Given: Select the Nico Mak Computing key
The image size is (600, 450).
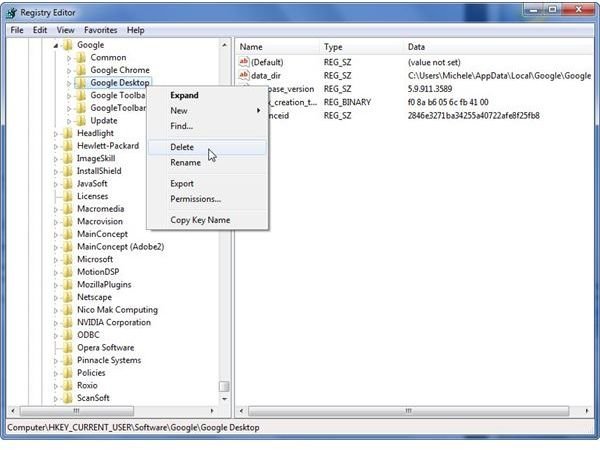Looking at the screenshot, I should pyautogui.click(x=117, y=310).
